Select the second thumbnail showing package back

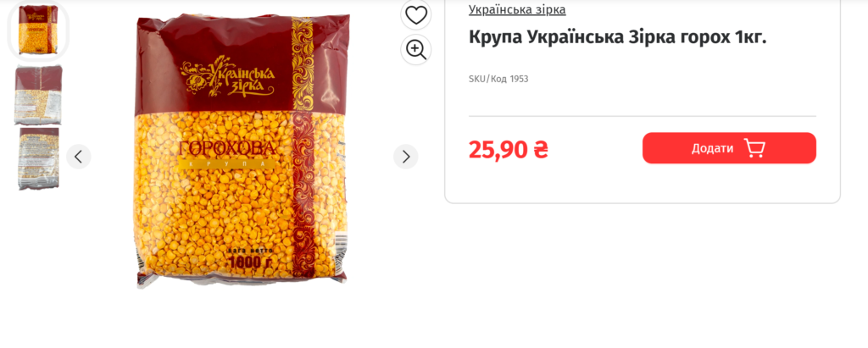pos(38,95)
